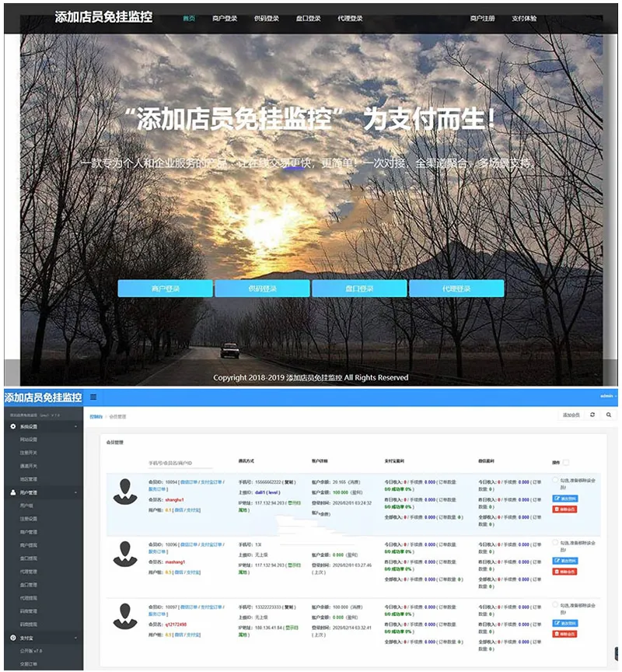Screen dimensions: 622x672
Task: Click the large blue 盘口登录 button
Action: click(359, 289)
